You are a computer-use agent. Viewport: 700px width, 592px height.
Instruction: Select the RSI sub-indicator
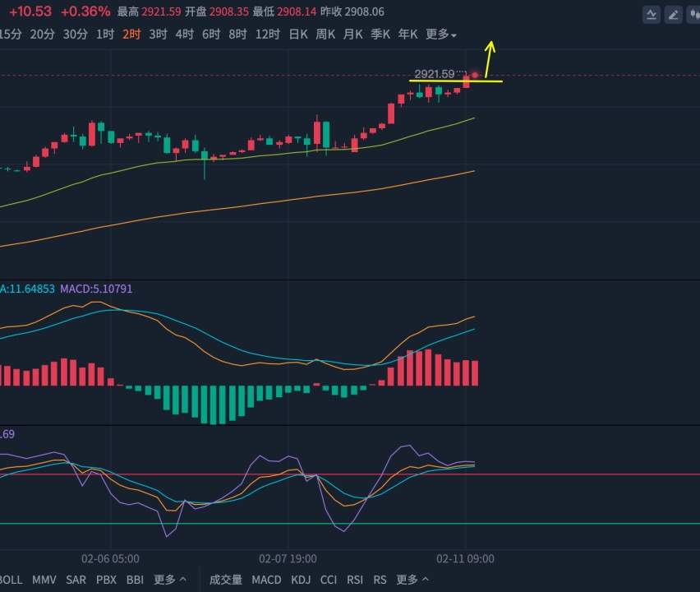355,580
